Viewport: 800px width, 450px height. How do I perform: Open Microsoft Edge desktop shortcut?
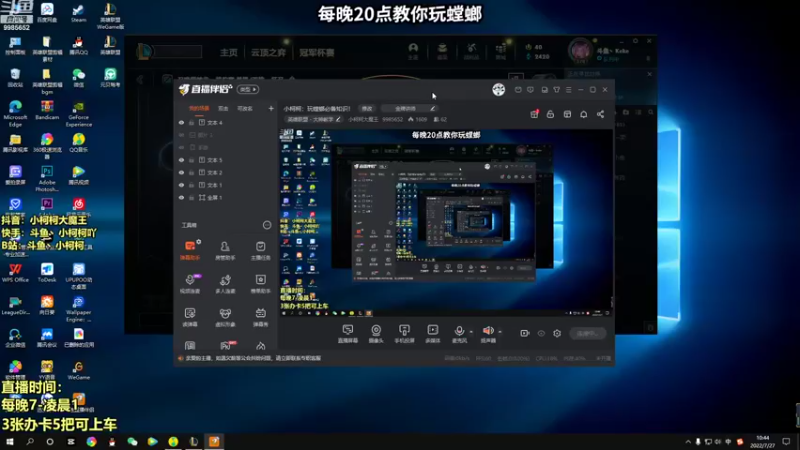(15, 113)
